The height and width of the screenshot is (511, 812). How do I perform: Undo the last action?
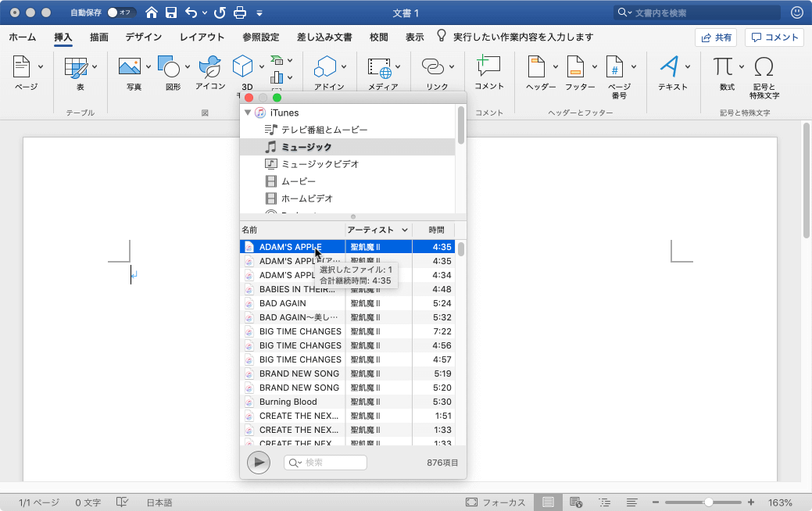(191, 13)
